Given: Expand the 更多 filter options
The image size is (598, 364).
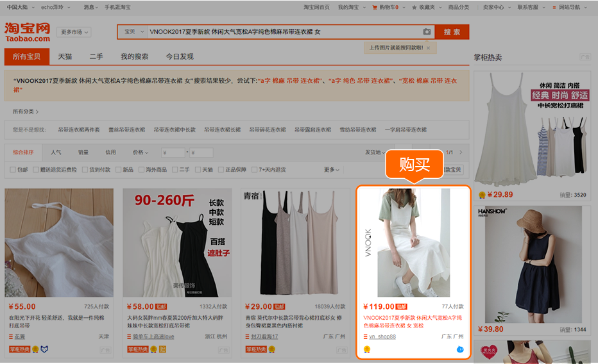Looking at the screenshot, I should (331, 170).
